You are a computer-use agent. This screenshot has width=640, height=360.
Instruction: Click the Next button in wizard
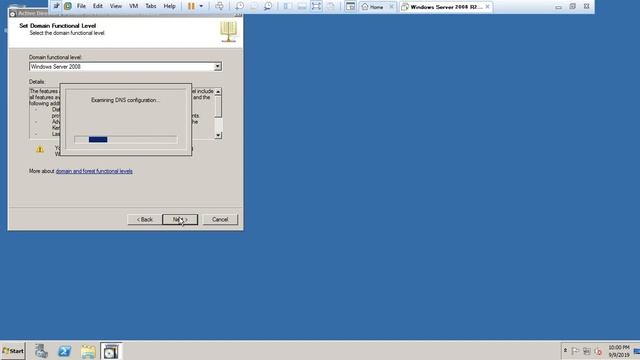(x=180, y=220)
